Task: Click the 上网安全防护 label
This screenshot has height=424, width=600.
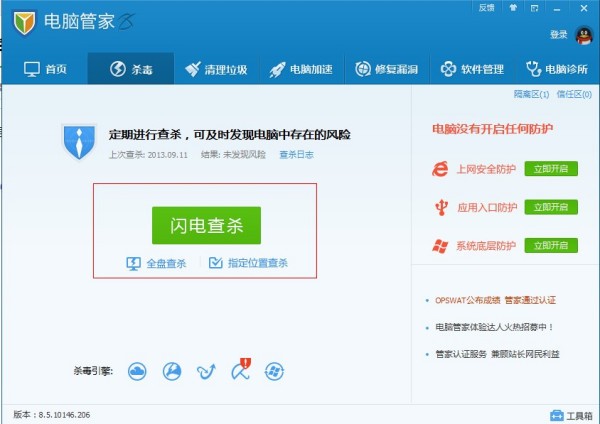Action: pos(486,169)
